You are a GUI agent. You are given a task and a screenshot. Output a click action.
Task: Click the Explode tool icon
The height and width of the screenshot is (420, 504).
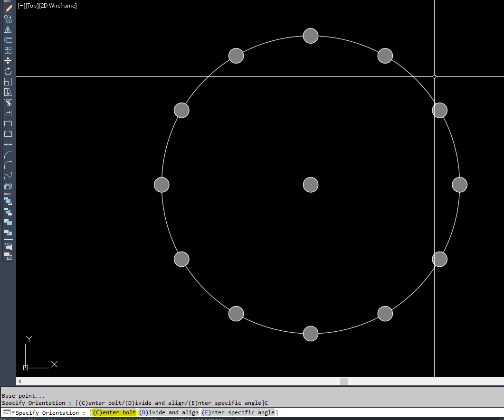click(x=8, y=186)
